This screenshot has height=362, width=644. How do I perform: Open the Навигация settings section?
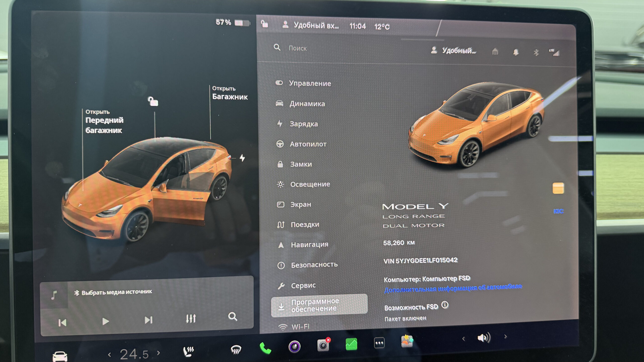tap(303, 245)
